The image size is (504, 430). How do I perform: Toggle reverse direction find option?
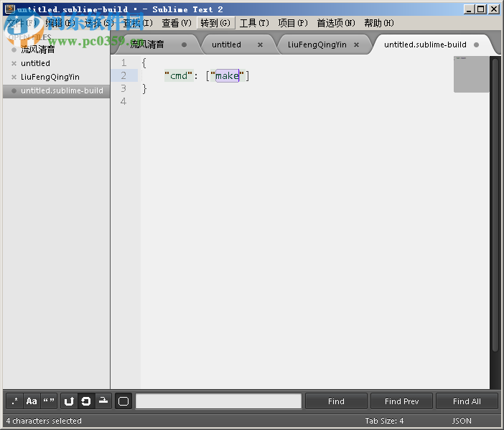tap(69, 401)
